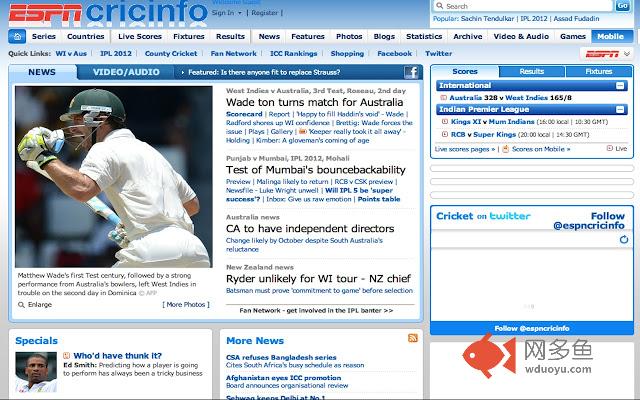Image resolution: width=640 pixels, height=400 pixels.
Task: Click the search magnifier icon
Action: point(439,6)
